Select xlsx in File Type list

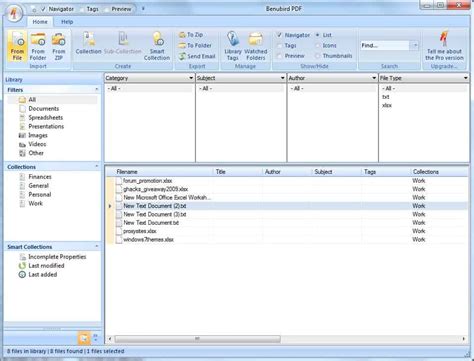click(387, 105)
